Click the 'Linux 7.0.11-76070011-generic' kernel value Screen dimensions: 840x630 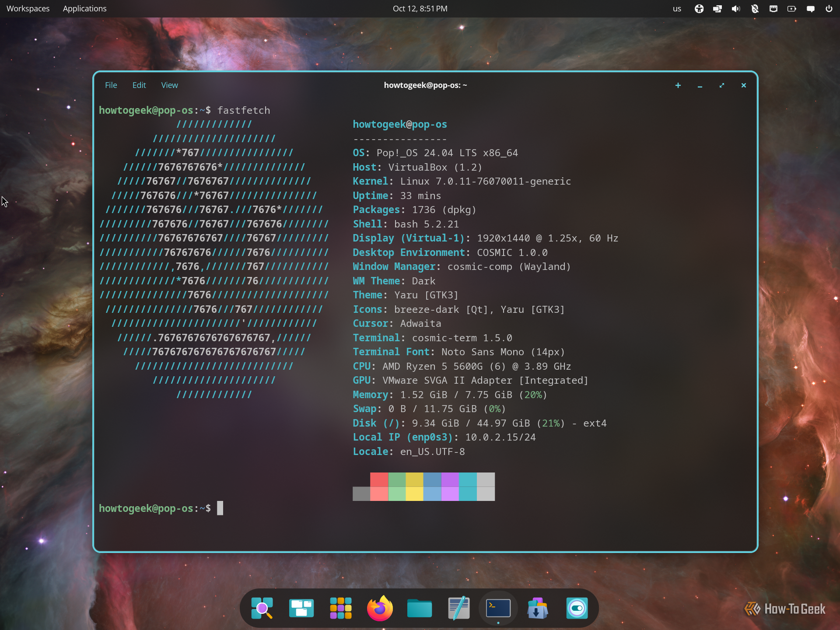click(486, 181)
